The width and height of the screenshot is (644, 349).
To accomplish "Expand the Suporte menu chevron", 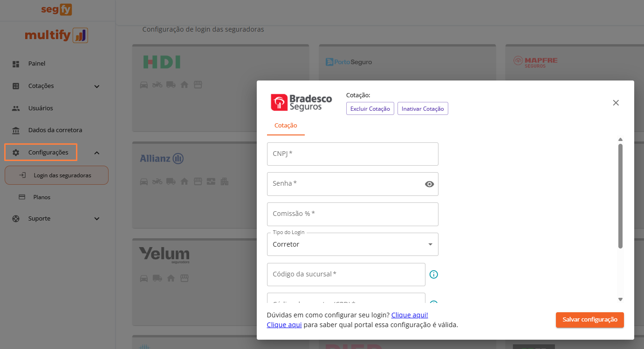I will click(x=97, y=219).
